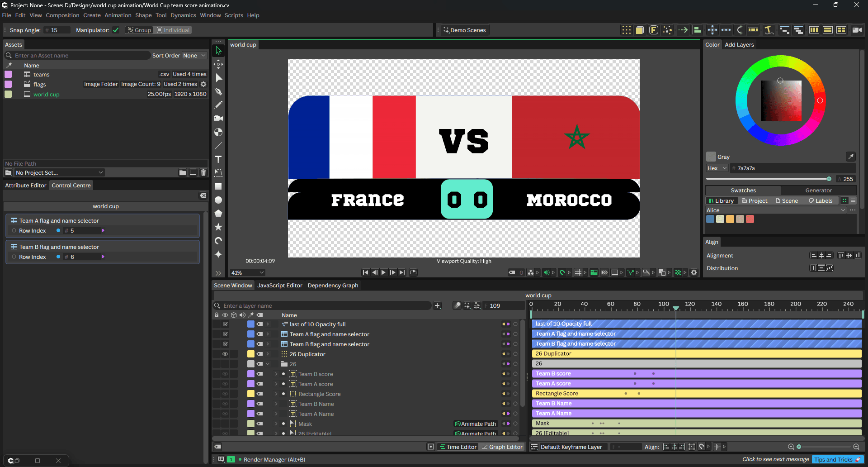Toggle visibility of 26 Duplicator layer

225,354
